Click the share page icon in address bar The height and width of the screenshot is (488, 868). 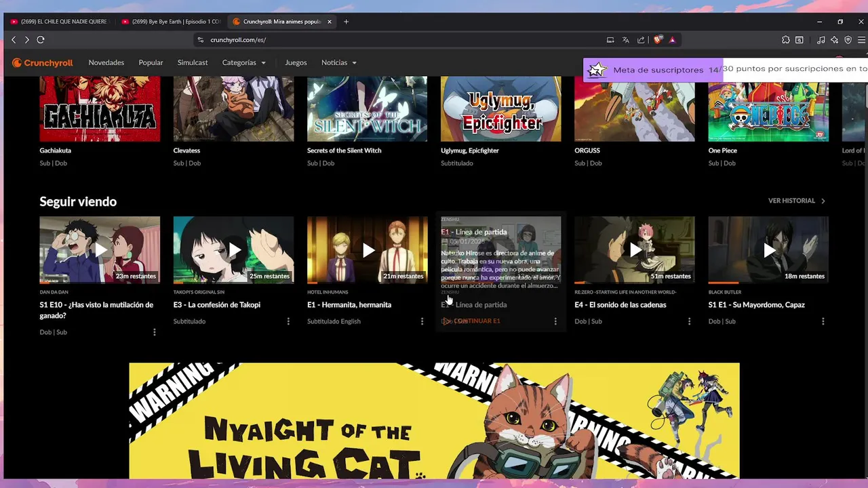(641, 40)
